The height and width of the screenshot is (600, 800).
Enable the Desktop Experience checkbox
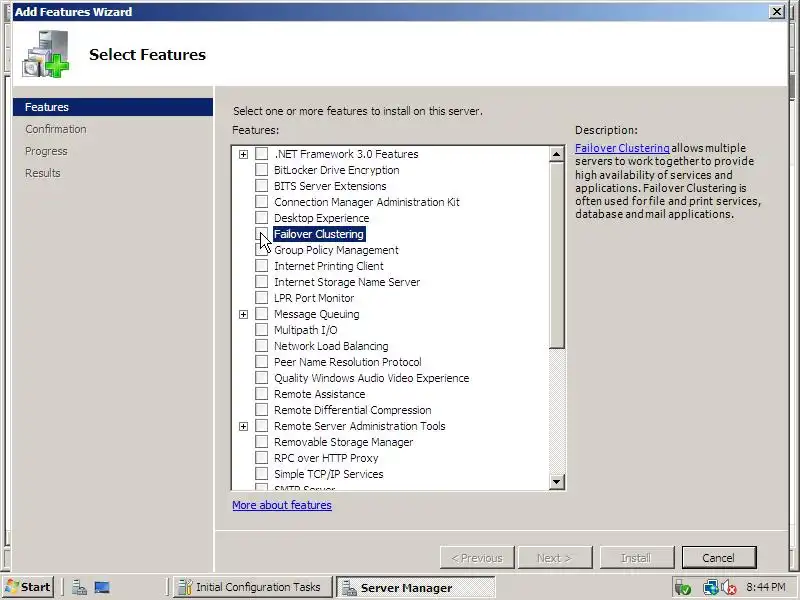point(261,218)
